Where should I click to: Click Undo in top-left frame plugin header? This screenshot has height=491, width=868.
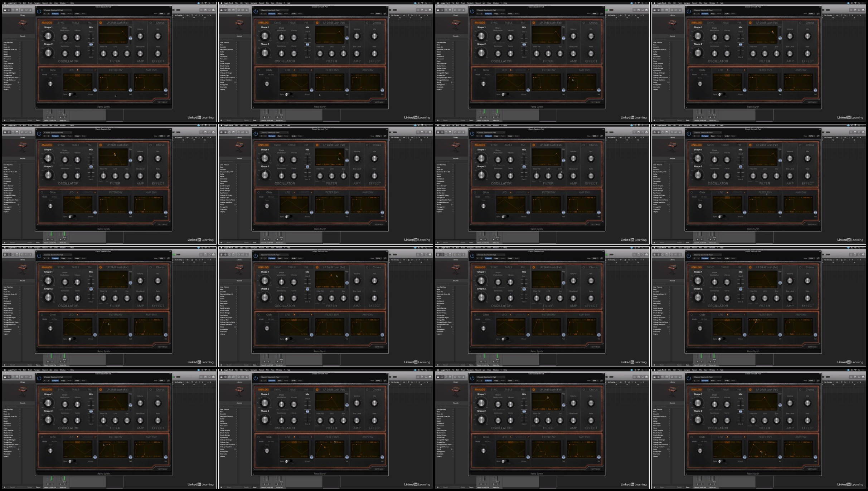click(x=77, y=14)
